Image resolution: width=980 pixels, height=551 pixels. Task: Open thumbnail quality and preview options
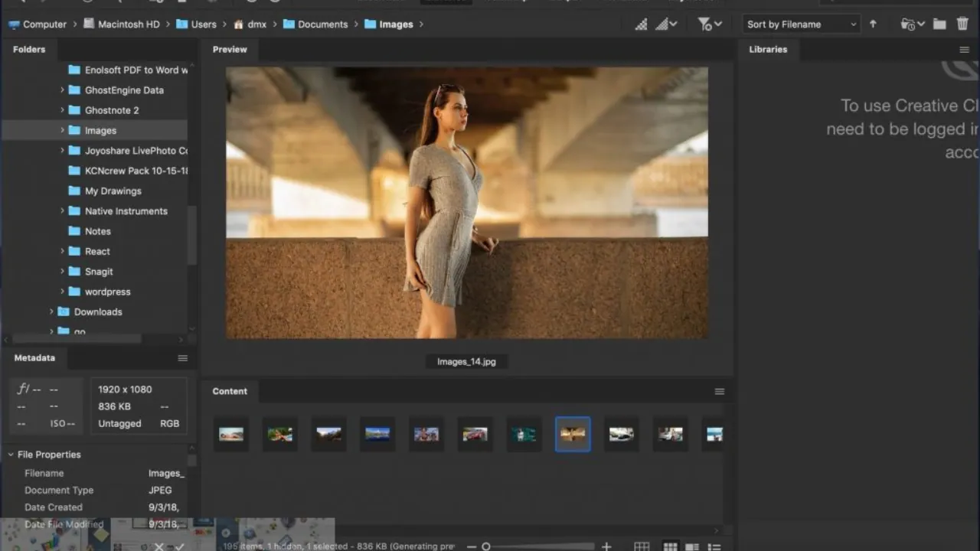click(666, 24)
